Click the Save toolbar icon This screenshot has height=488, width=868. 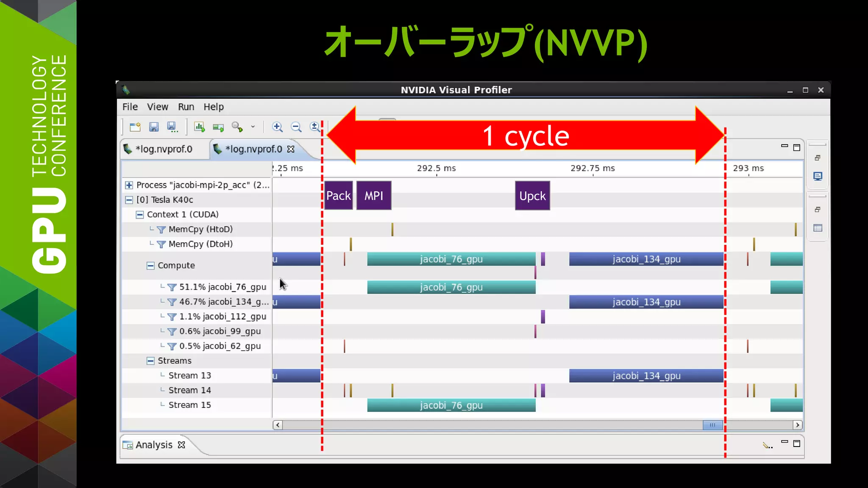(x=154, y=127)
